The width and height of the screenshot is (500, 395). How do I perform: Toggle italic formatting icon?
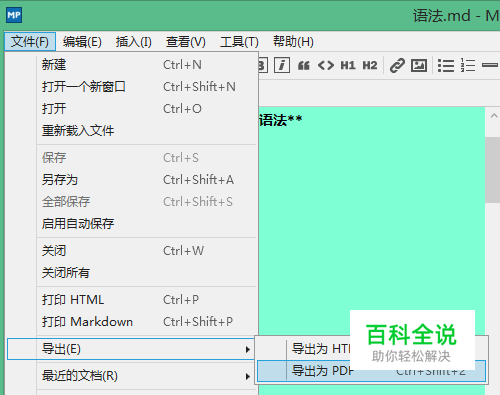282,65
